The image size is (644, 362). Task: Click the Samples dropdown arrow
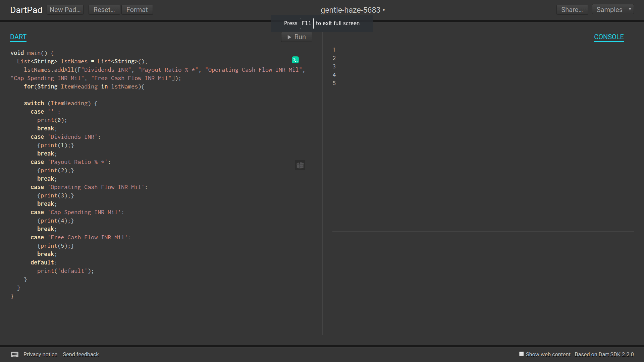click(630, 9)
